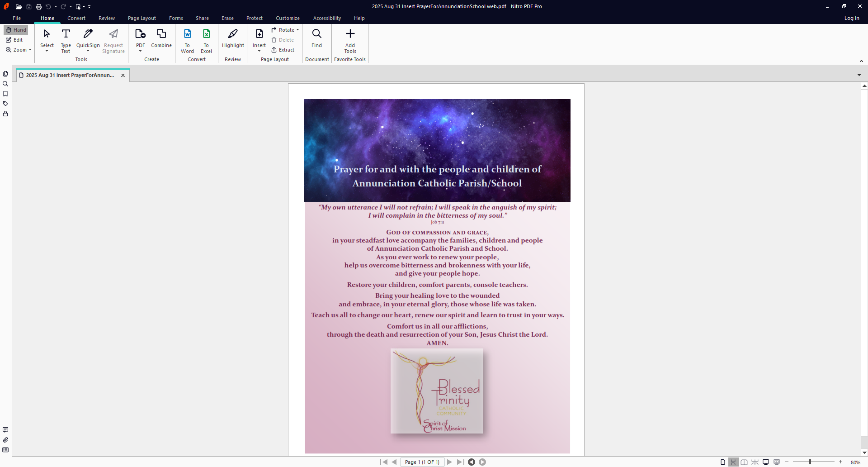Image resolution: width=868 pixels, height=467 pixels.
Task: Open the Attachments pane paperclip icon
Action: tap(5, 440)
